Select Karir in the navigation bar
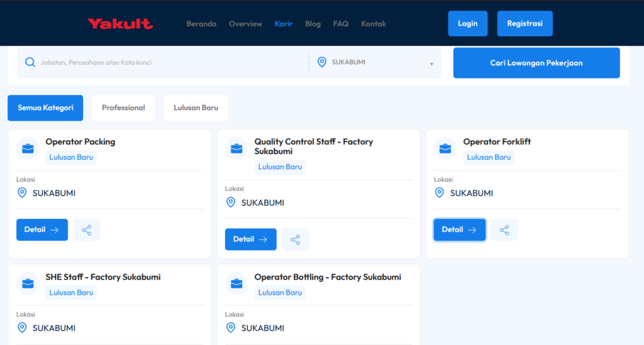The width and height of the screenshot is (644, 345). click(x=284, y=24)
